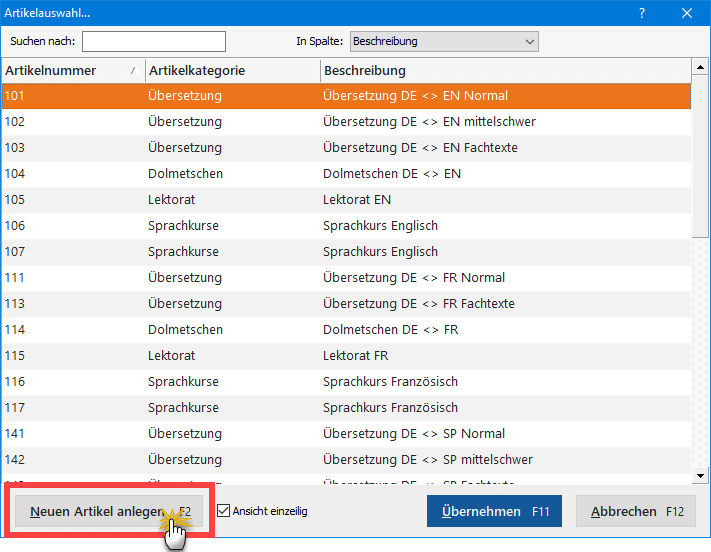
Task: Sort by Artikelnummer column header
Action: [x=72, y=71]
